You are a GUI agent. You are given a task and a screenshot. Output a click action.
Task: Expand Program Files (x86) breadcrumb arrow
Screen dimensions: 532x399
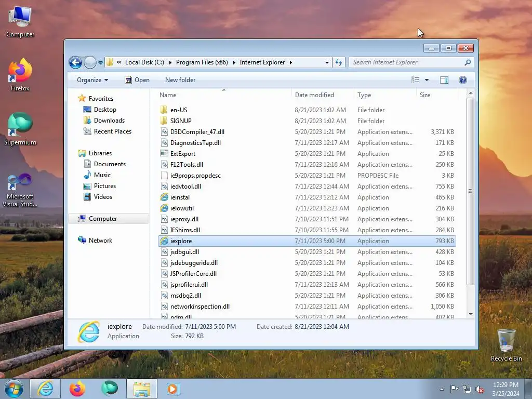pos(234,62)
